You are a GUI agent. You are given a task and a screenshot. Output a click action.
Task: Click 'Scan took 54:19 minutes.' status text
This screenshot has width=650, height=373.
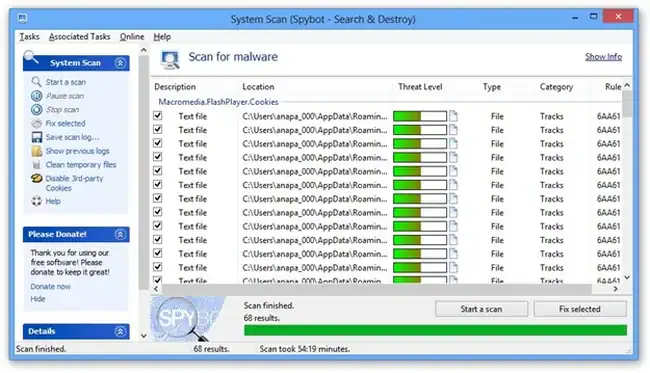(305, 349)
